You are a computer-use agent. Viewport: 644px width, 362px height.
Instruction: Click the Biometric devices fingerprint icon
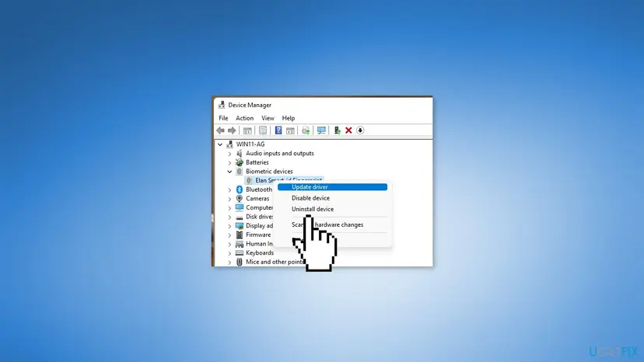point(240,172)
